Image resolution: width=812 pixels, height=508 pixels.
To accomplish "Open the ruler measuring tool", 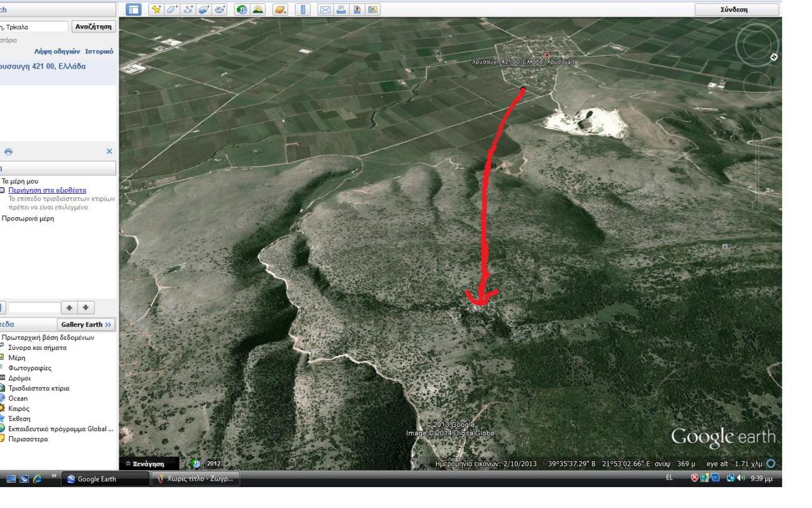I will (303, 10).
